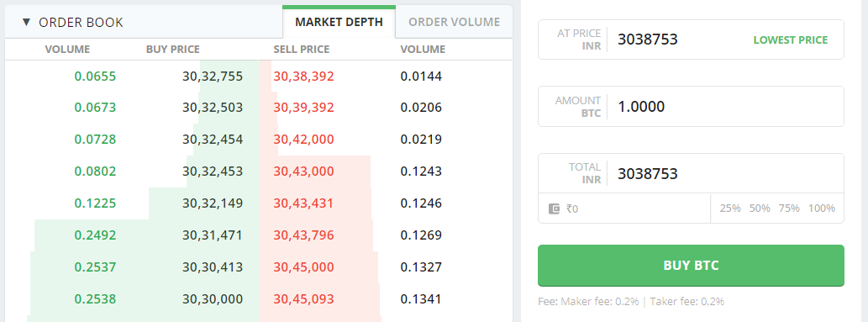868x322 pixels.
Task: Click sell volume 0.1246
Action: click(x=421, y=203)
